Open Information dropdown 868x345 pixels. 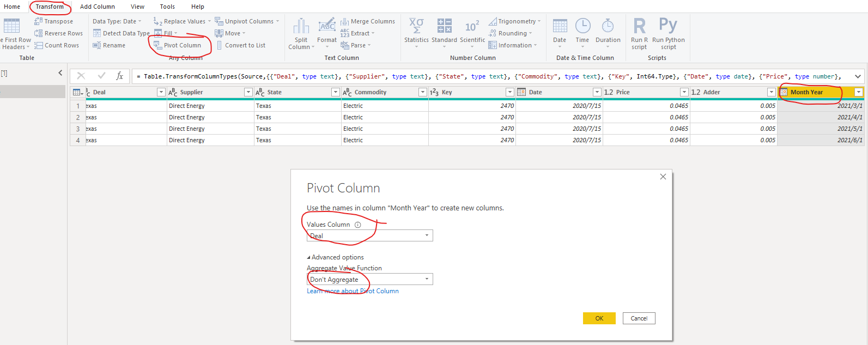point(512,45)
